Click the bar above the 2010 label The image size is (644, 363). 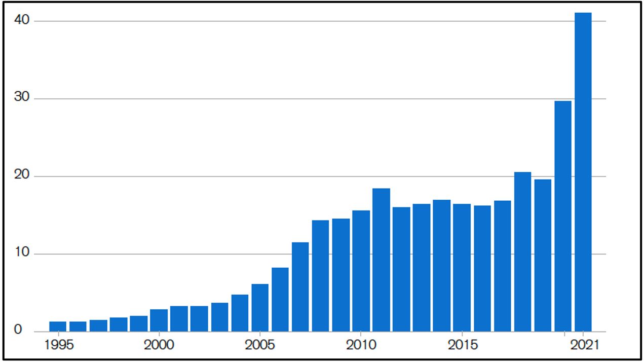coord(361,271)
